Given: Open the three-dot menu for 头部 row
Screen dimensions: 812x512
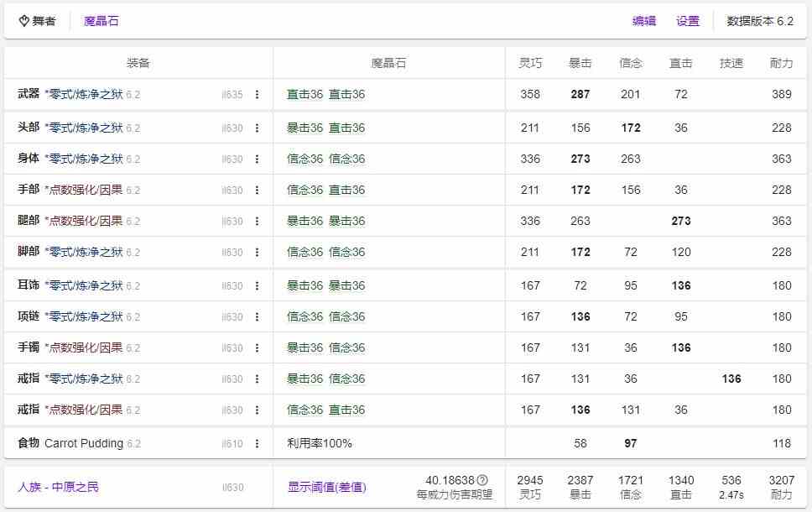Looking at the screenshot, I should [257, 128].
